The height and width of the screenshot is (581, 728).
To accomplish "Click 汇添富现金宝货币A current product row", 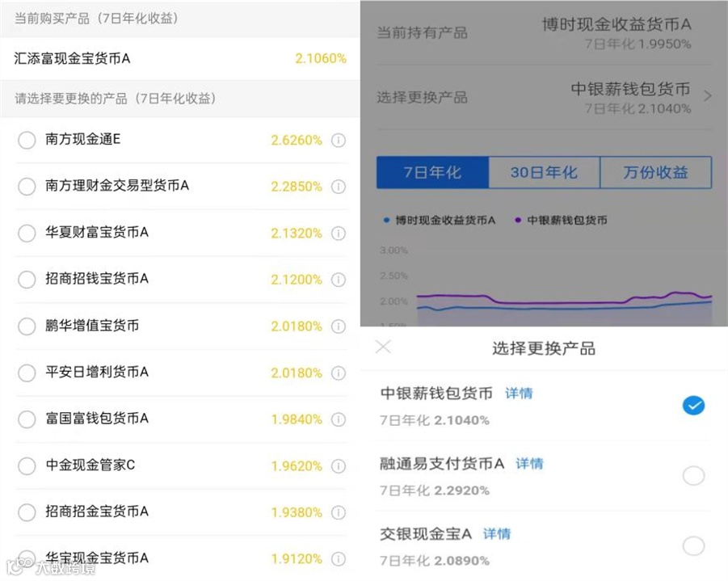I will (180, 58).
